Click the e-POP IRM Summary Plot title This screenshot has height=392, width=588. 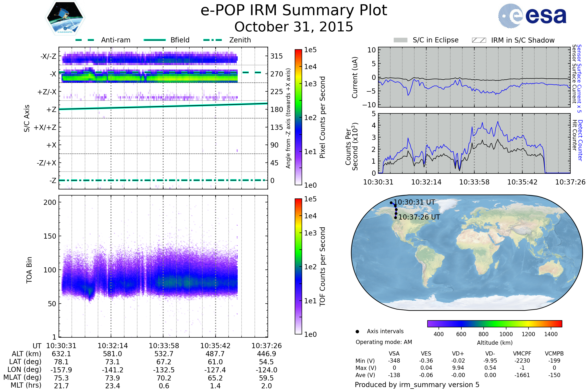pos(294,11)
